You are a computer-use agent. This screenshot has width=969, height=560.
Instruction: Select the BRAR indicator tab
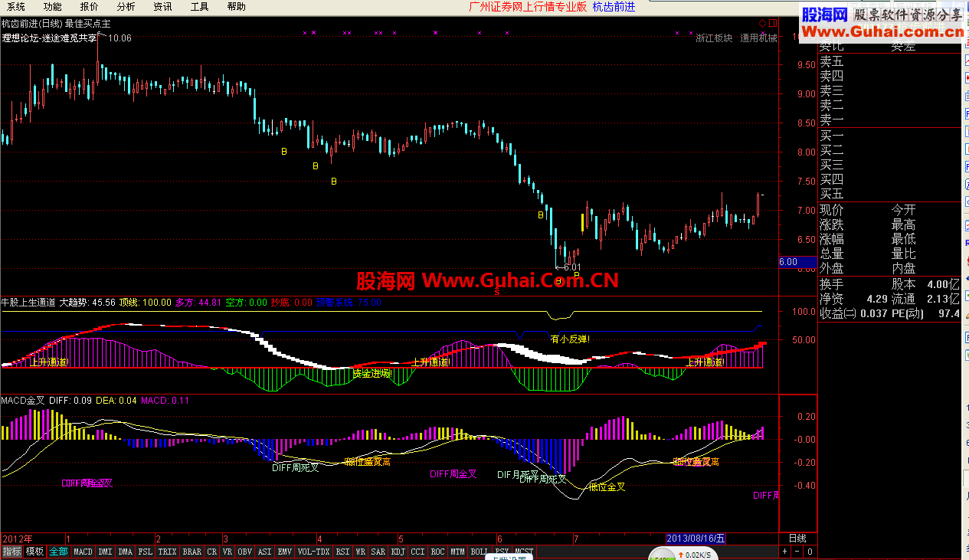coord(192,552)
